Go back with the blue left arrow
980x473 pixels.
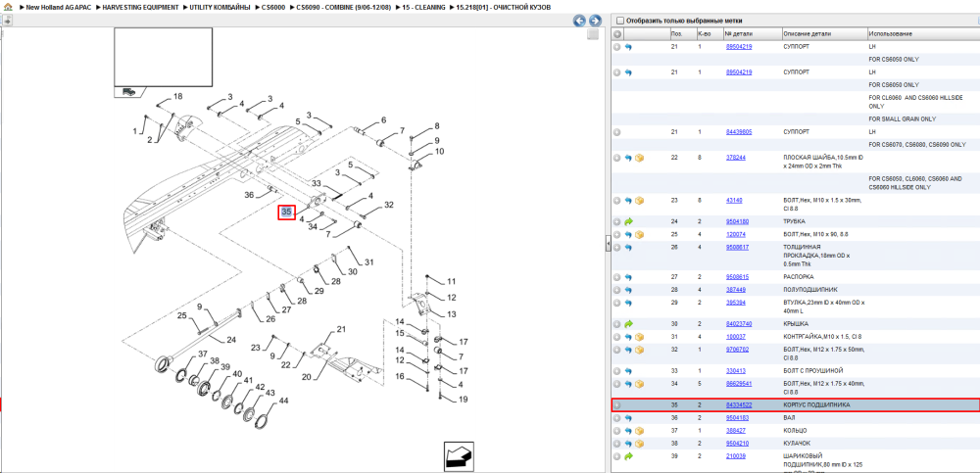(x=580, y=21)
